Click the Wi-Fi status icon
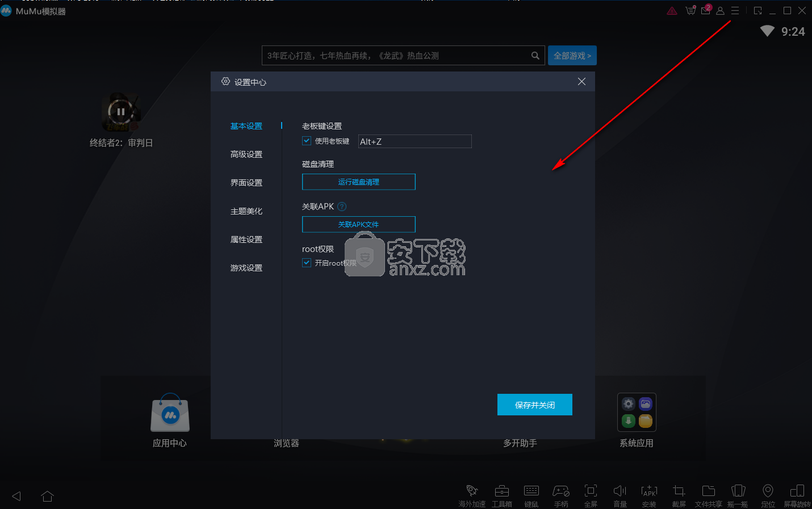The height and width of the screenshot is (509, 812). (x=767, y=31)
